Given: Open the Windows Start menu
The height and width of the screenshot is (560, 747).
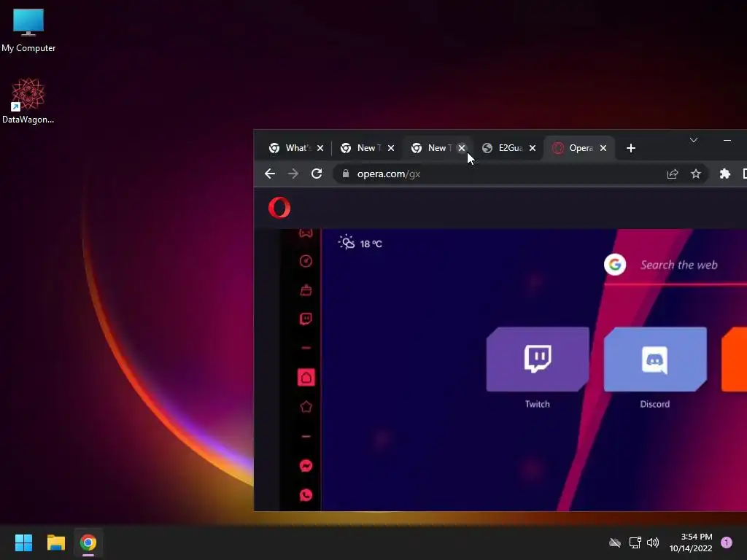Looking at the screenshot, I should (x=23, y=542).
